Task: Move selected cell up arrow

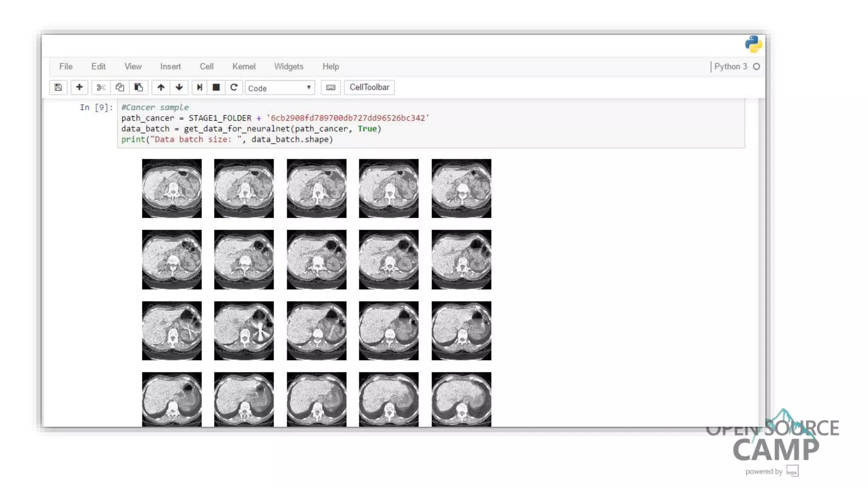Action: [161, 87]
